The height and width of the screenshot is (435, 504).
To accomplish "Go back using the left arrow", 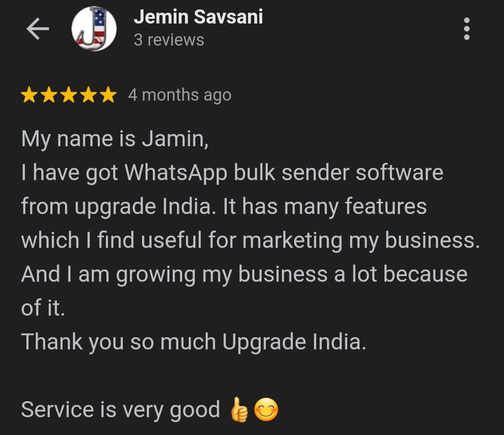I will pyautogui.click(x=38, y=29).
